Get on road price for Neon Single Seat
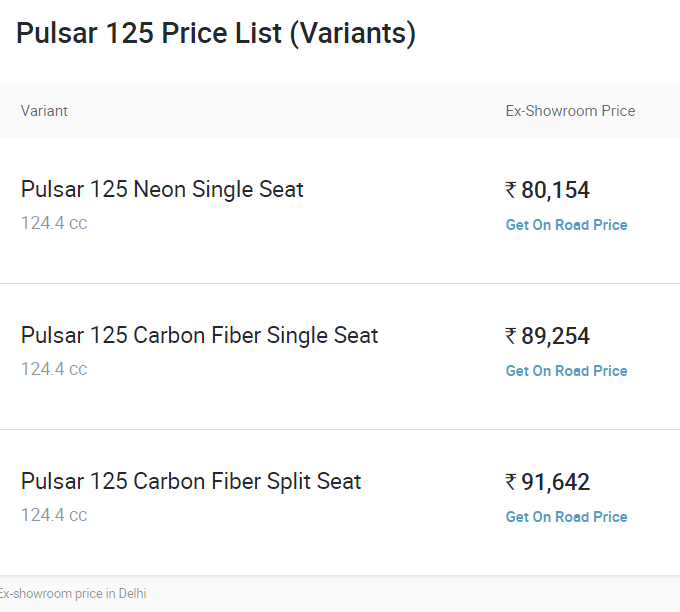The height and width of the screenshot is (612, 680). (x=566, y=225)
